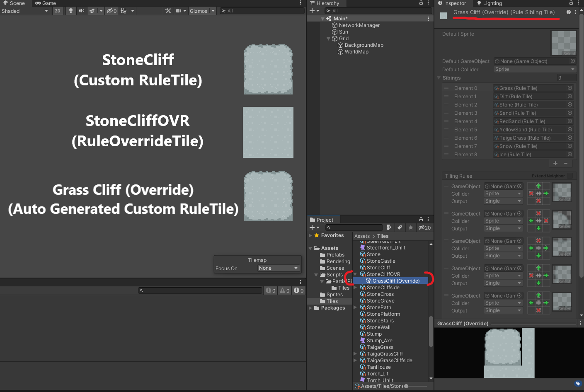The height and width of the screenshot is (392, 584).
Task: Click the tool settings wrench icon
Action: tap(168, 11)
